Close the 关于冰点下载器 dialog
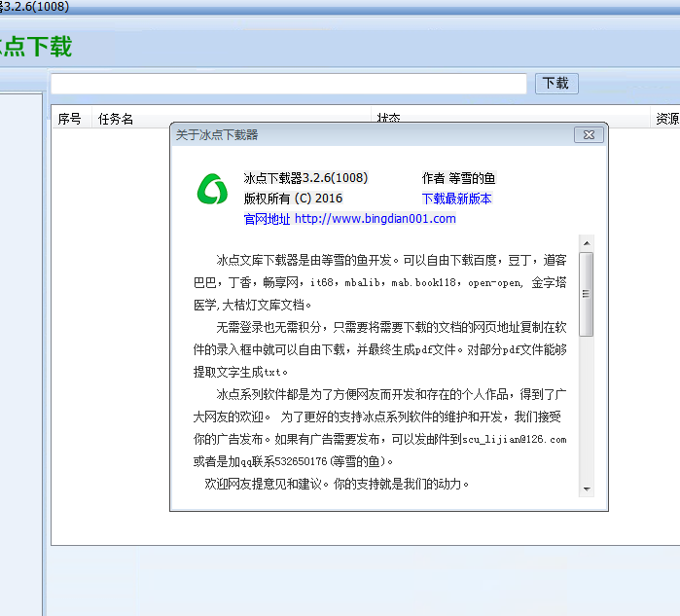 tap(589, 135)
